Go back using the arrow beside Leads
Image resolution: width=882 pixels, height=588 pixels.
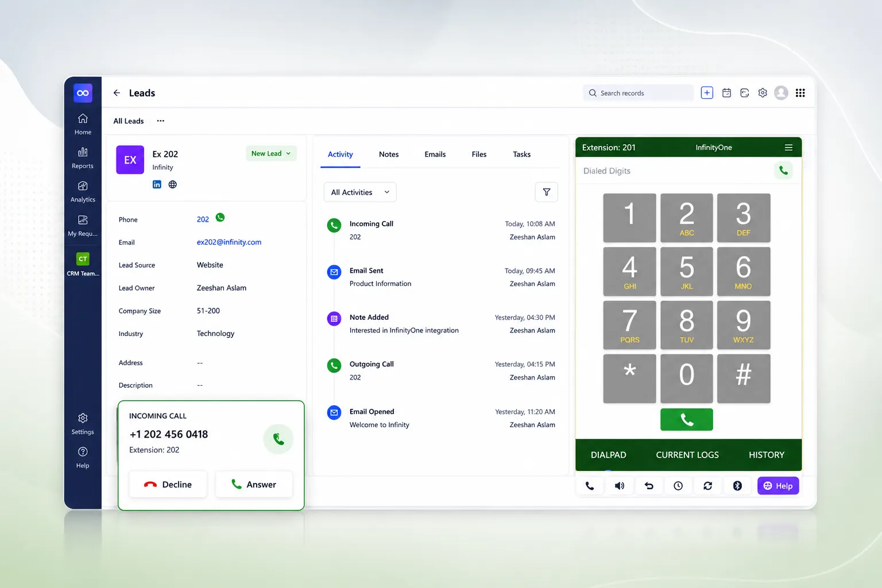point(117,93)
